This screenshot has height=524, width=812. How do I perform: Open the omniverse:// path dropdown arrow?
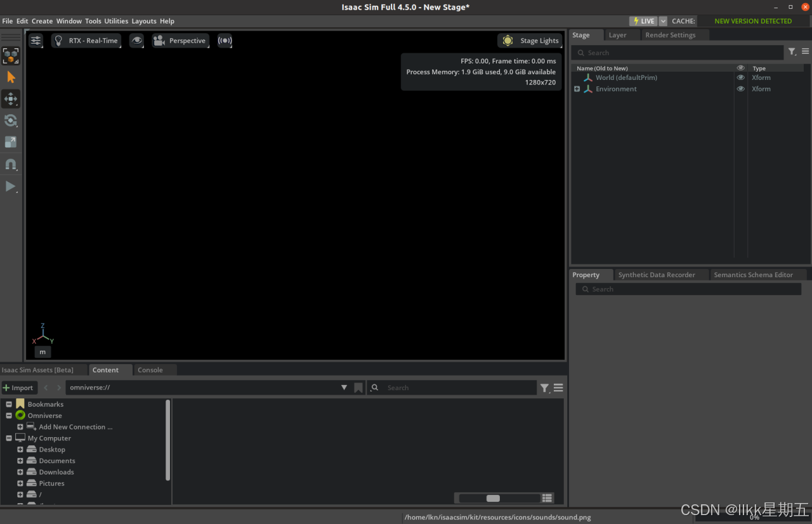(344, 388)
